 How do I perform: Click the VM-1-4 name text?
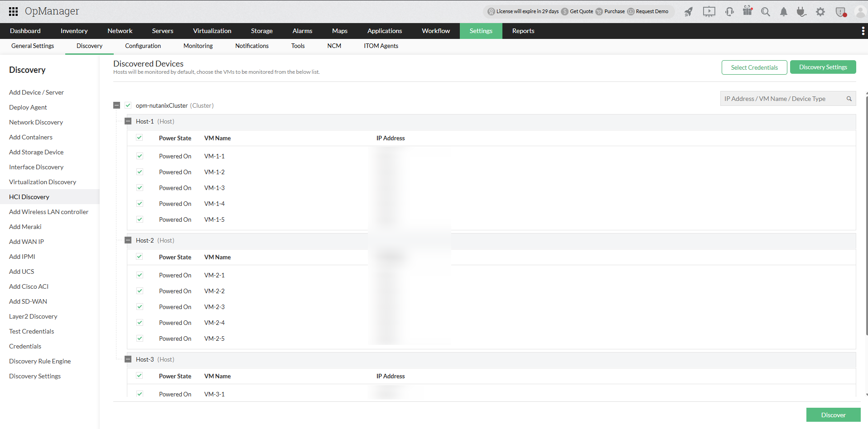pyautogui.click(x=214, y=204)
